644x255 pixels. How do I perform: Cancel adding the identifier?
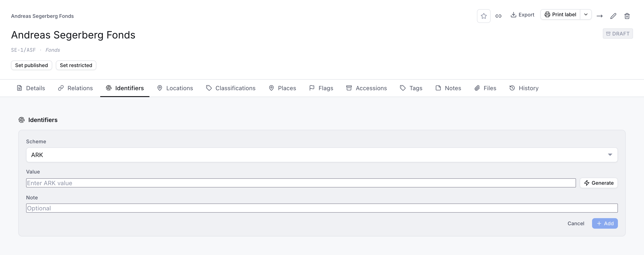coord(576,223)
